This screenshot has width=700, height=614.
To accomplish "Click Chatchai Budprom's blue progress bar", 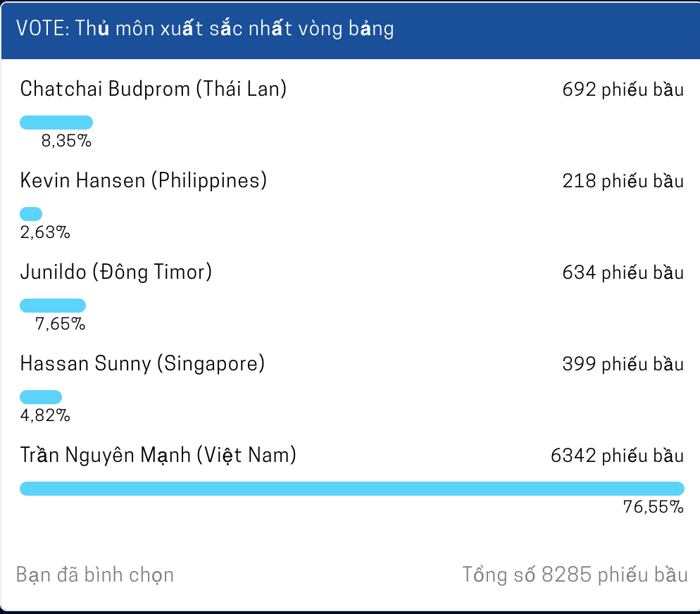I will (56, 122).
